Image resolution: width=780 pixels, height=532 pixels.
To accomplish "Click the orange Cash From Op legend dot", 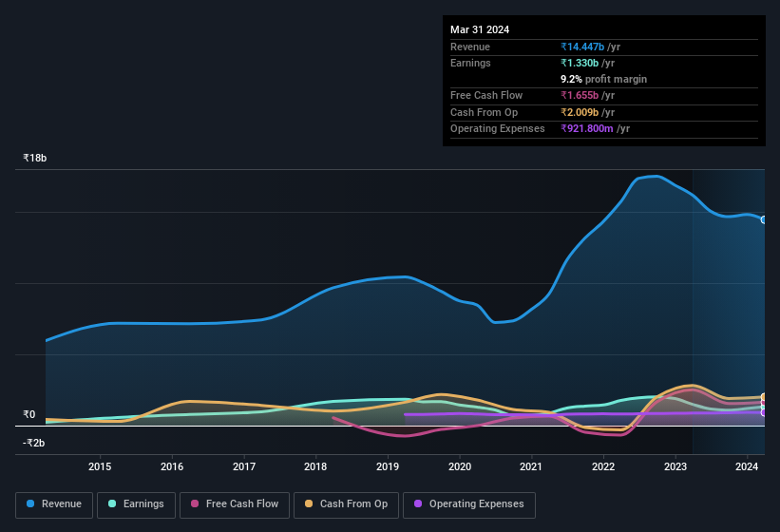I will pyautogui.click(x=309, y=503).
